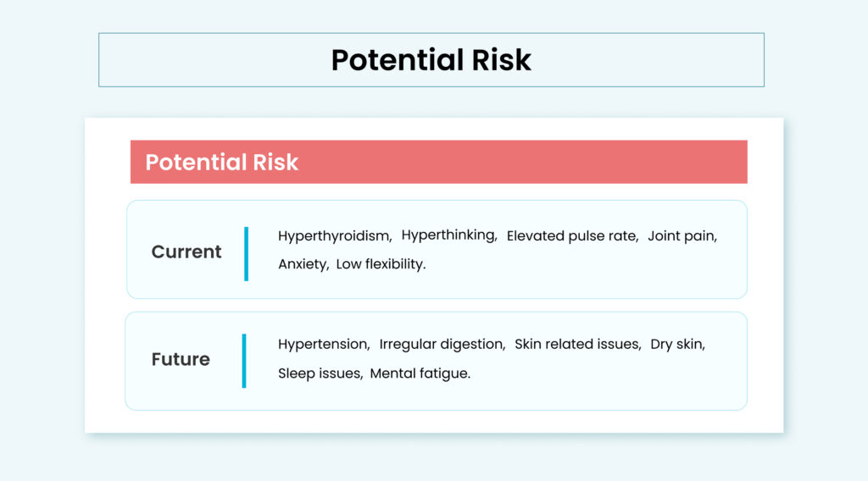Select the Hyperthyroidism entry
868x481 pixels.
tap(335, 236)
